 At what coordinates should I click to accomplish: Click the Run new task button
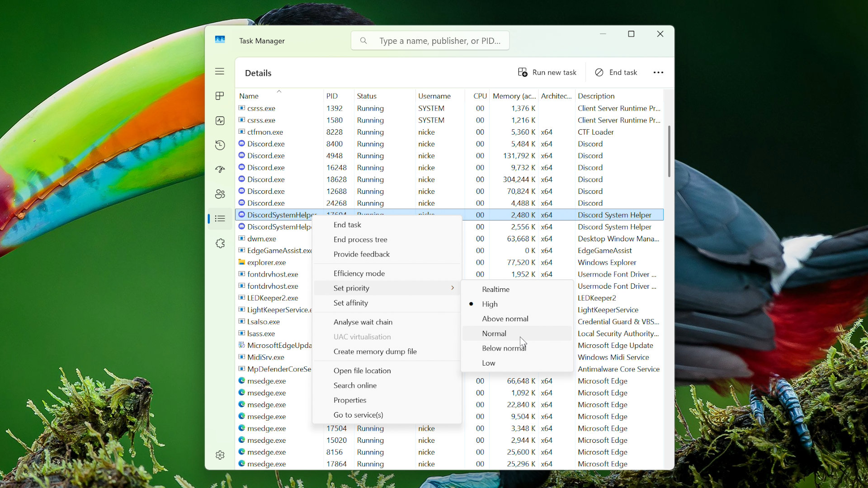click(547, 72)
